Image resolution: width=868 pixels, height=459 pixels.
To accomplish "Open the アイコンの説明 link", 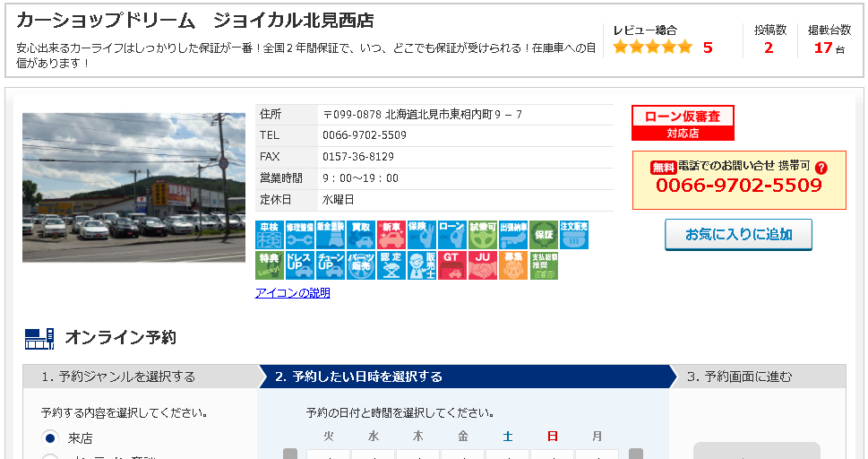I will point(292,292).
